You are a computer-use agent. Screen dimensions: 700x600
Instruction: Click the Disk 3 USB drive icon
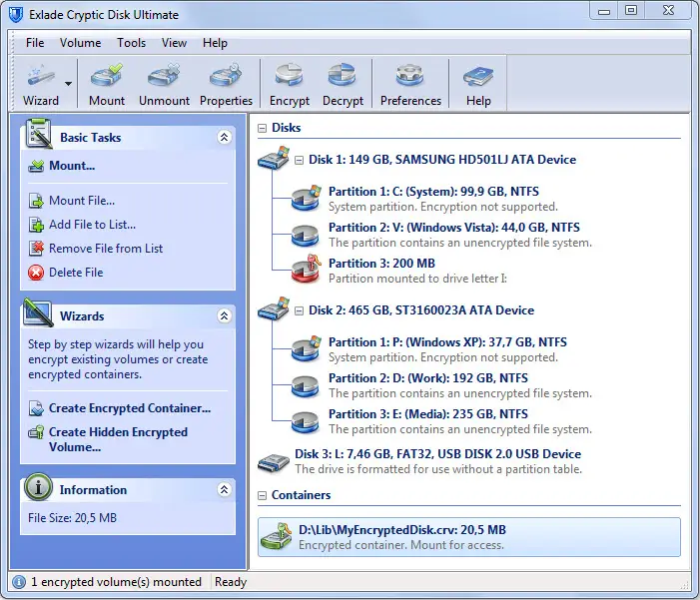274,463
